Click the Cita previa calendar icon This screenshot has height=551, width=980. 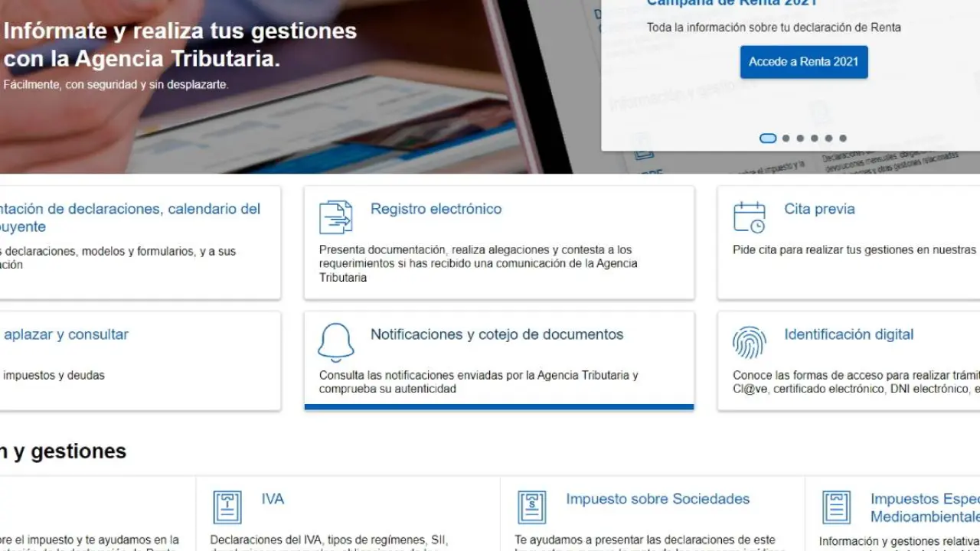pyautogui.click(x=749, y=217)
